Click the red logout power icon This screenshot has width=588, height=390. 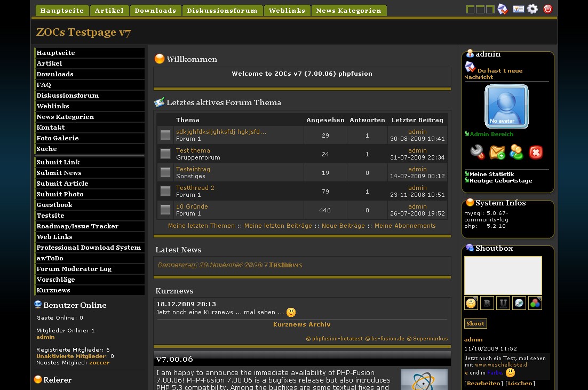[x=547, y=9]
